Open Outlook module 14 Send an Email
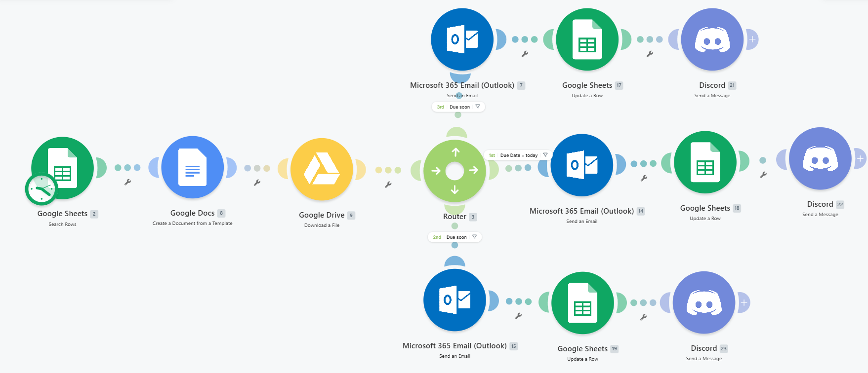The image size is (868, 373). click(582, 165)
